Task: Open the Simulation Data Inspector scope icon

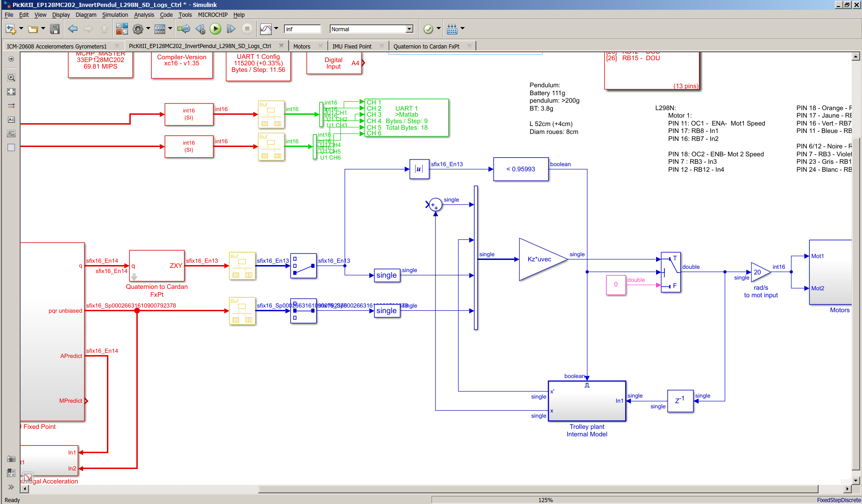Action: pyautogui.click(x=265, y=28)
